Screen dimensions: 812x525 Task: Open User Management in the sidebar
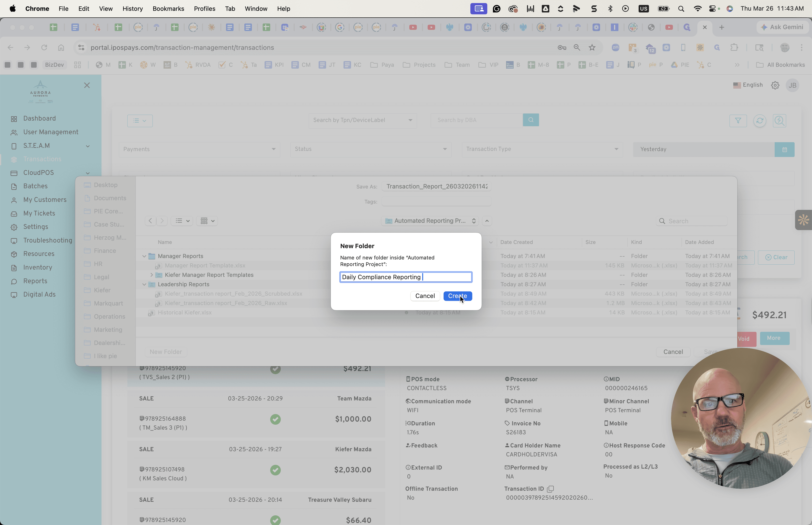tap(51, 132)
